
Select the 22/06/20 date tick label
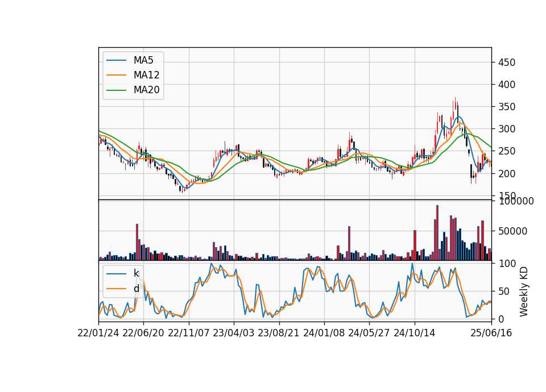pos(143,333)
